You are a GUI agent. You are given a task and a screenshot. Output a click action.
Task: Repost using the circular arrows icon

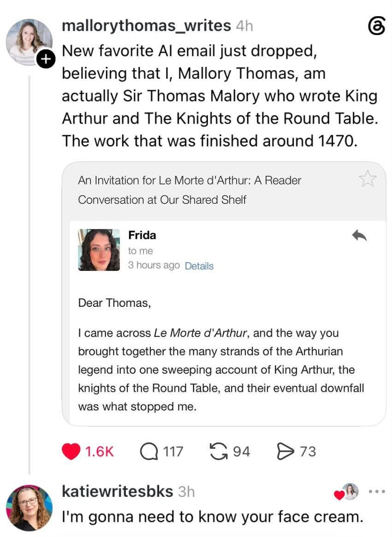point(219,451)
